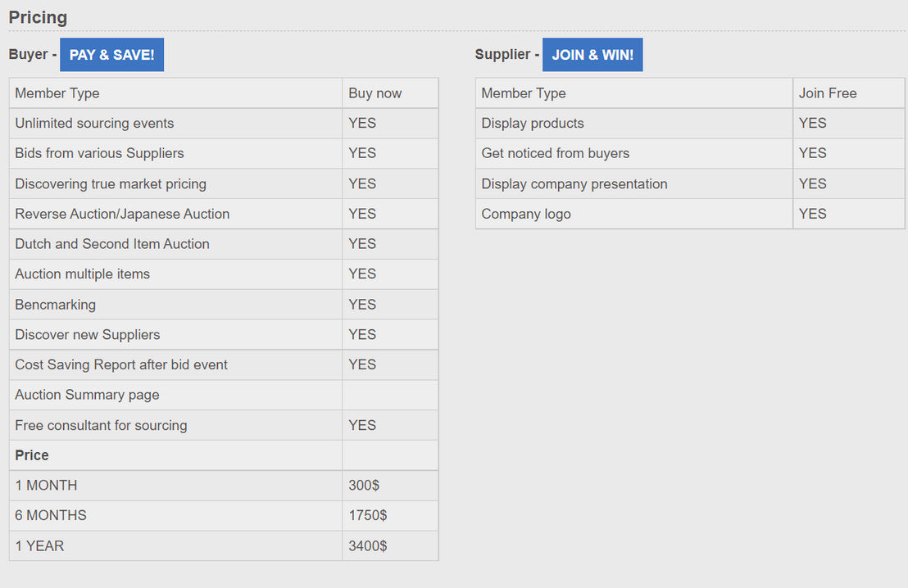
Task: Click the JOIN & WIN! button
Action: [x=592, y=55]
